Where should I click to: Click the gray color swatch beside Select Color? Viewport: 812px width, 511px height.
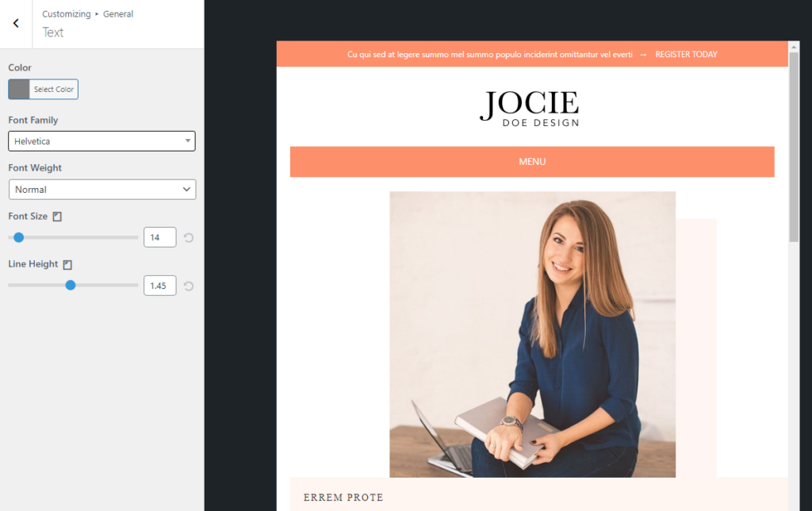click(x=17, y=89)
